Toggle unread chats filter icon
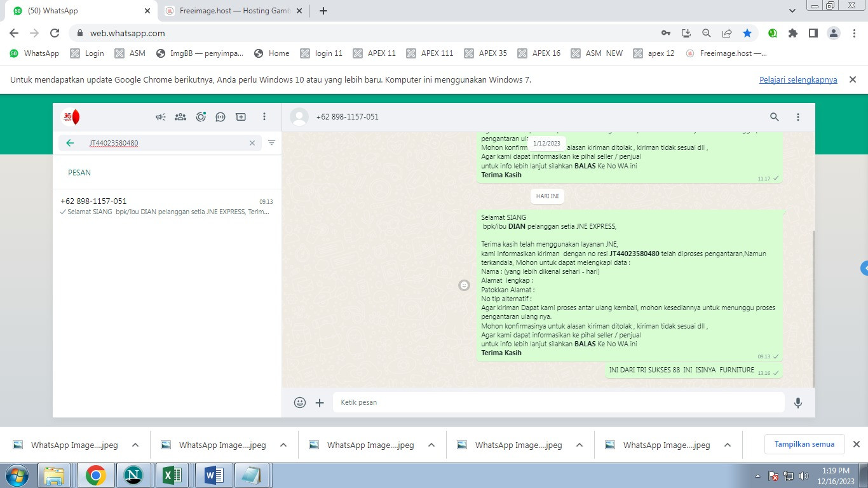Viewport: 868px width, 488px height. pos(271,143)
